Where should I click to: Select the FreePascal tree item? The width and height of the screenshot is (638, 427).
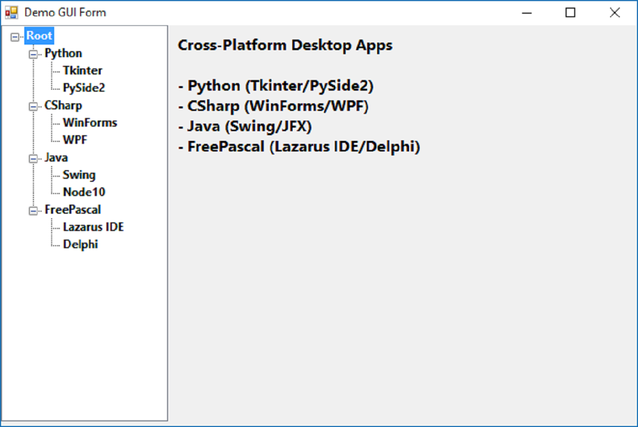[x=73, y=210]
